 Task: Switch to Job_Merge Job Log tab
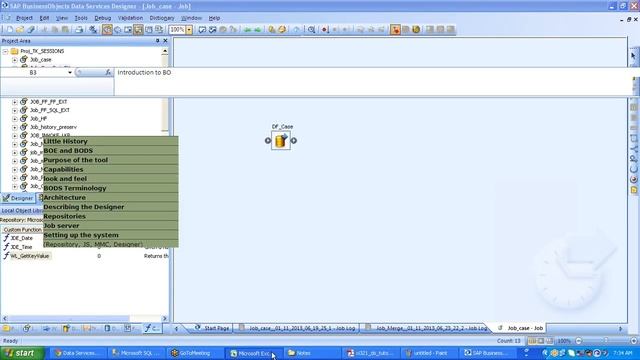coord(427,328)
